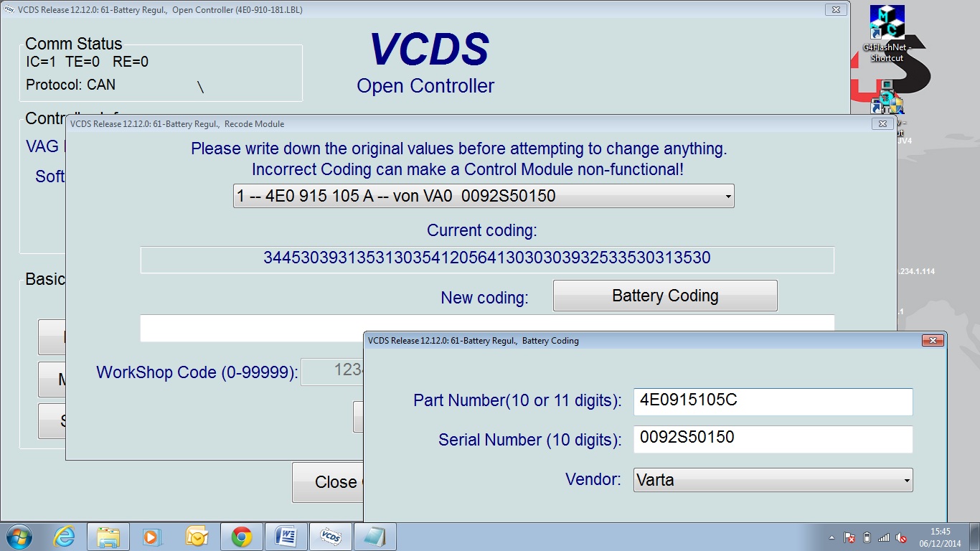Click the WorkShop Code input box
The image size is (980, 551).
[x=334, y=371]
